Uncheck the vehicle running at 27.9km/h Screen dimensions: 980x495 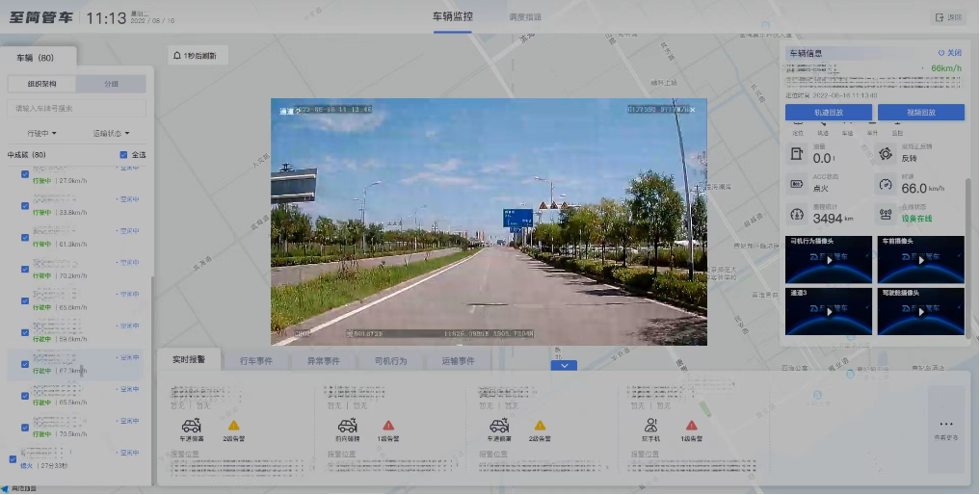pos(25,174)
